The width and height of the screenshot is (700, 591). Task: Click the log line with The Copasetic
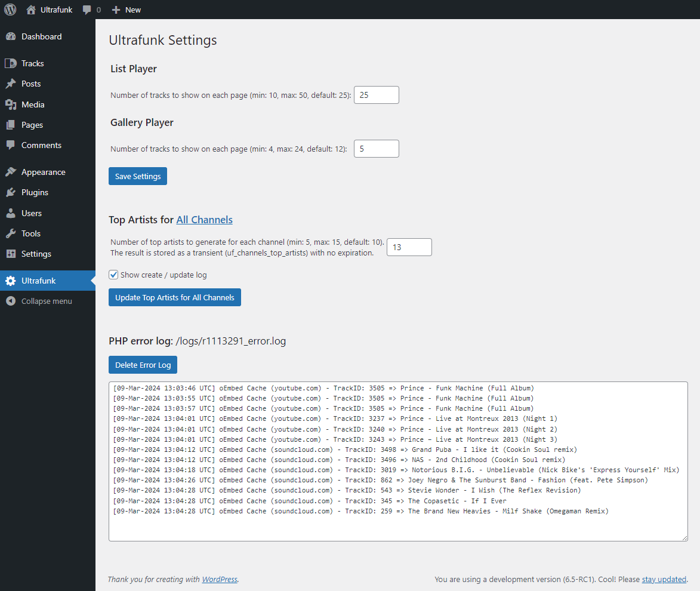pos(309,501)
